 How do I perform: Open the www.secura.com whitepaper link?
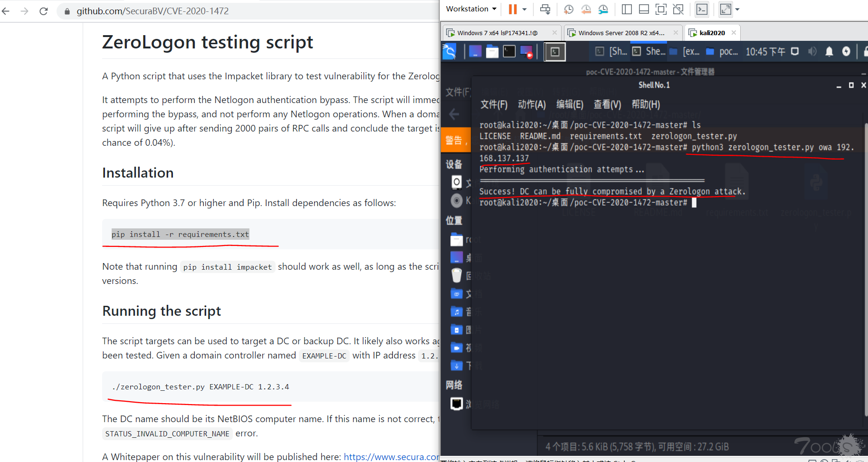(391, 457)
